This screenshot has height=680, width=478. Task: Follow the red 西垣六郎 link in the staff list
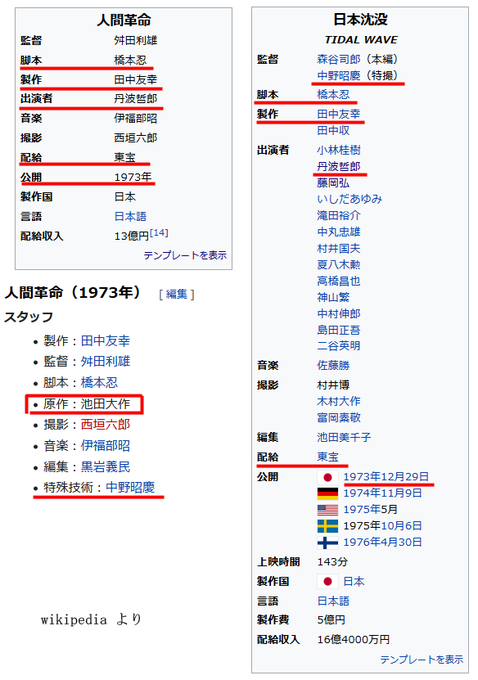(x=105, y=425)
